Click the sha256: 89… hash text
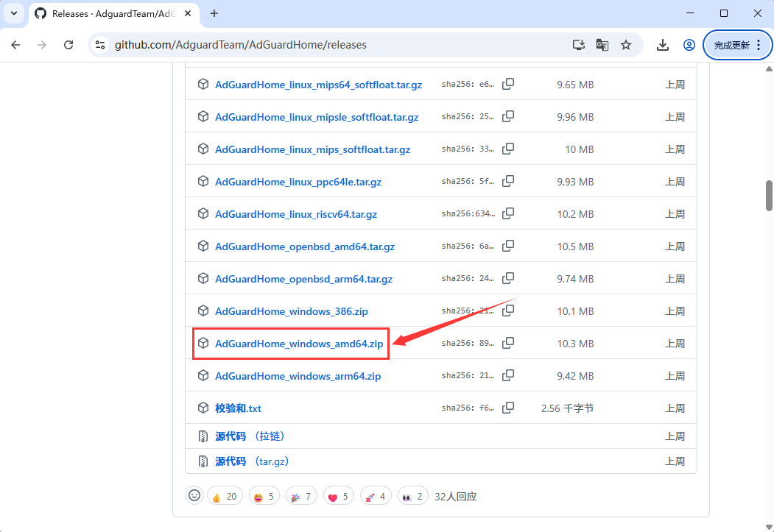The height and width of the screenshot is (532, 774). (468, 343)
